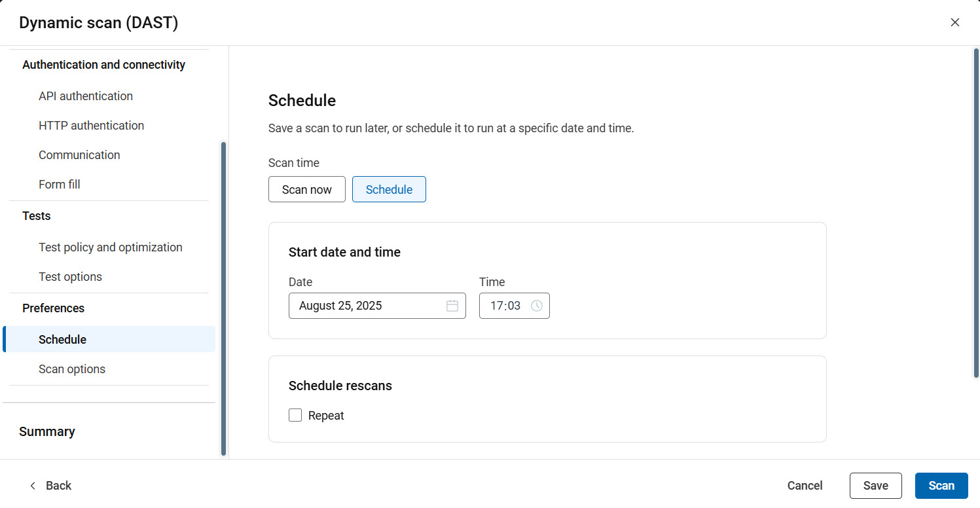Image resolution: width=980 pixels, height=508 pixels.
Task: Open the calendar date picker icon
Action: (452, 305)
